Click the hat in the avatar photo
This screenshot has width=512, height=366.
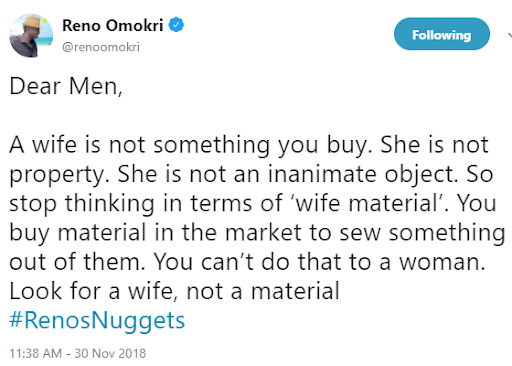coord(32,23)
